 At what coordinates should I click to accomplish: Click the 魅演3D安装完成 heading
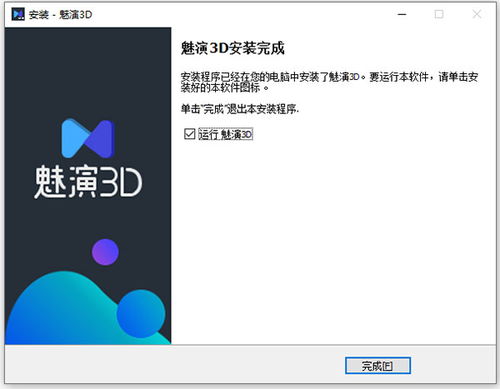232,48
